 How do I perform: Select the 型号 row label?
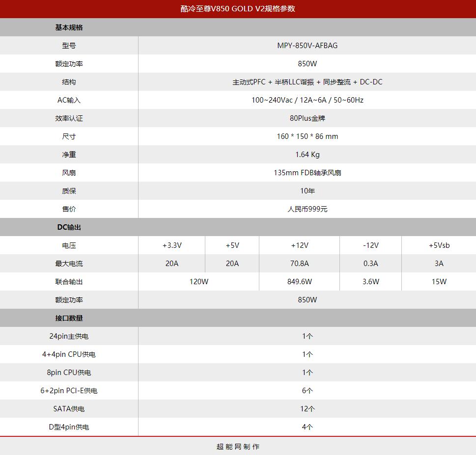(x=69, y=46)
